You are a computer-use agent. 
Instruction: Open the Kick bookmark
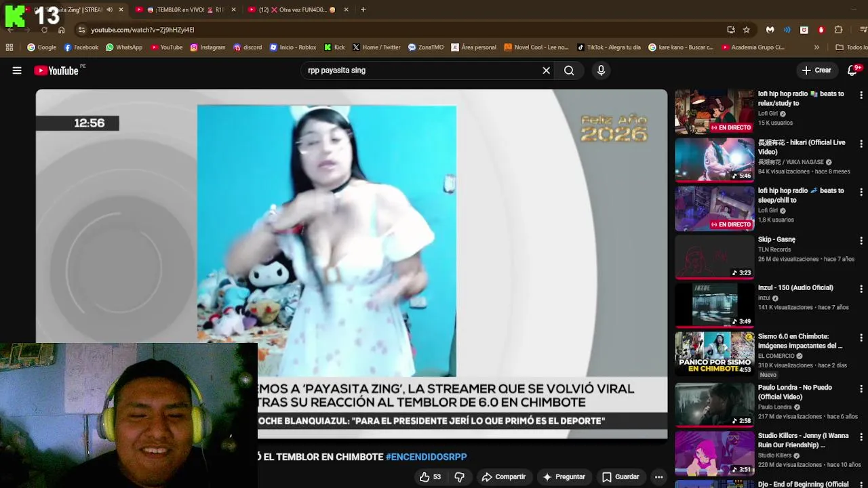click(334, 47)
